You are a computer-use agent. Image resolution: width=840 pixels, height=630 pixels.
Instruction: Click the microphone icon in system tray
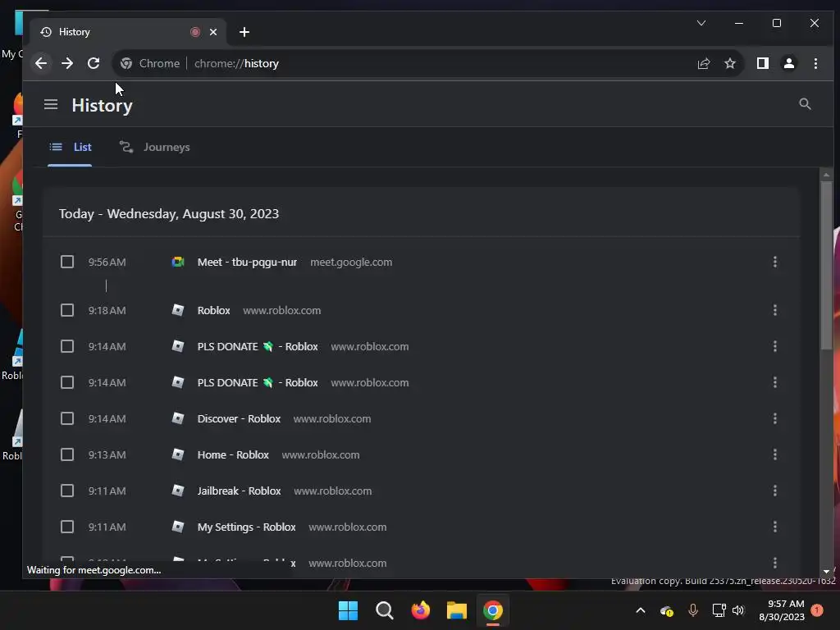click(692, 610)
